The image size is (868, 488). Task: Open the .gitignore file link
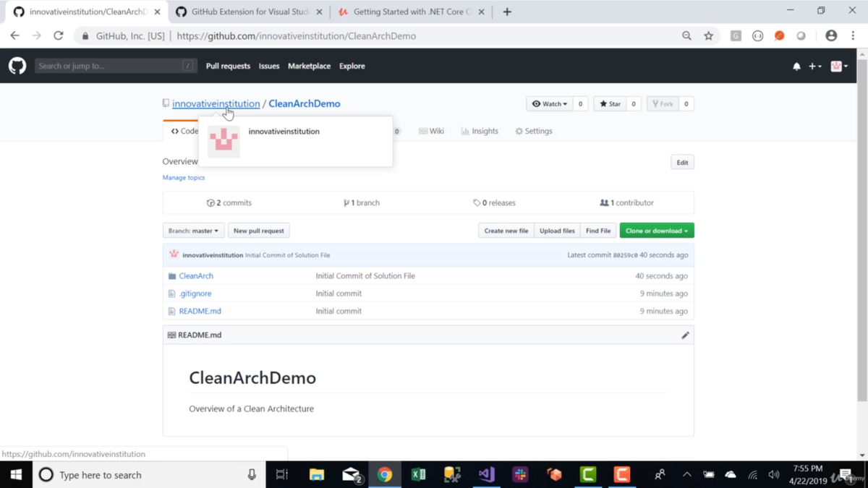[195, 294]
